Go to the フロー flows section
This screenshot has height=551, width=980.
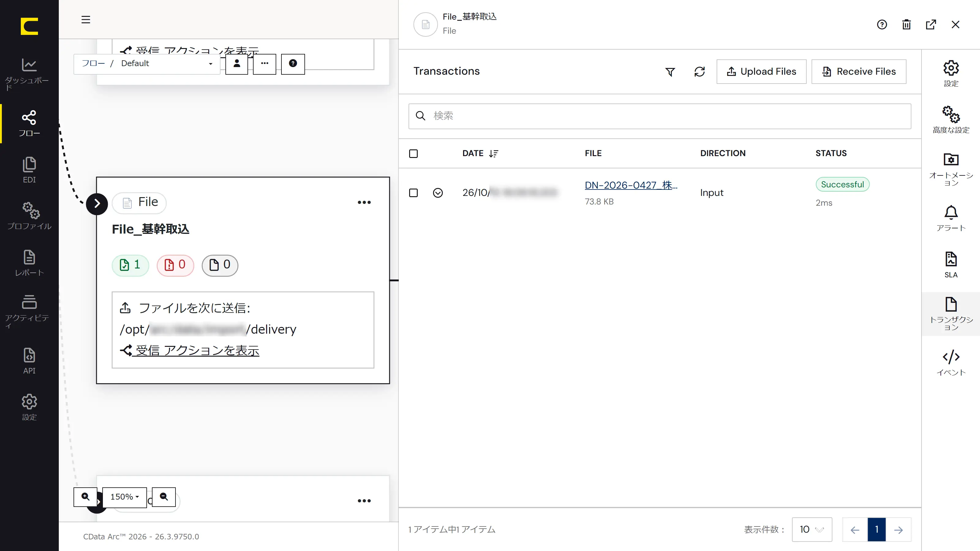tap(29, 124)
